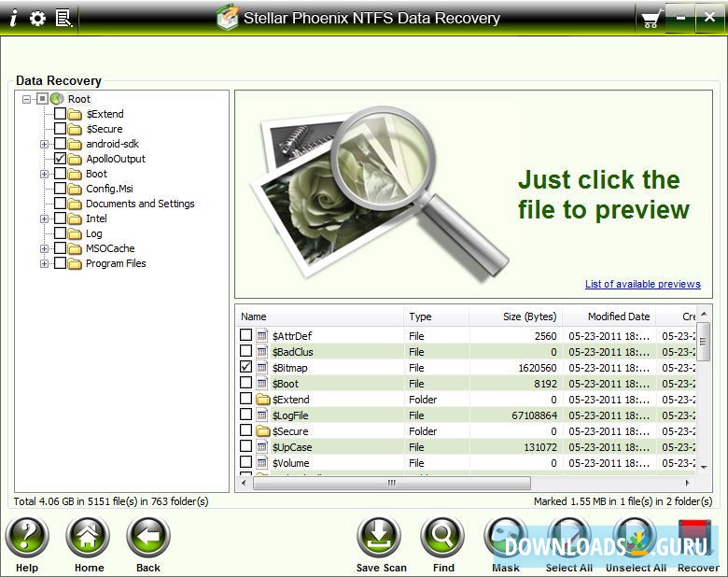
Task: Open the info icon in title bar
Action: point(13,18)
